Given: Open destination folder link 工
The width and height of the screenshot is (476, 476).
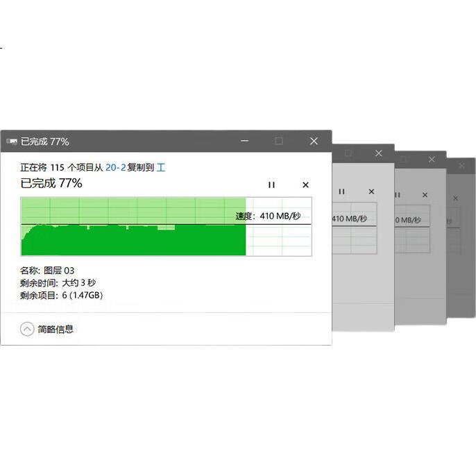Looking at the screenshot, I should 161,167.
